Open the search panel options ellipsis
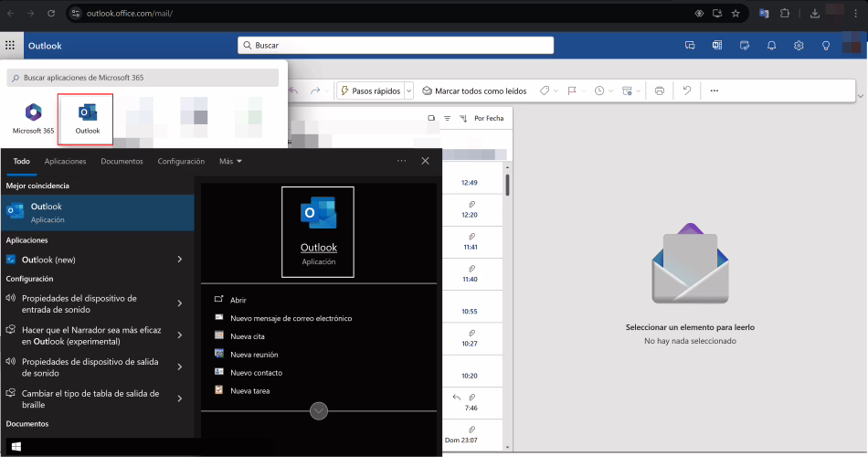 [x=401, y=161]
